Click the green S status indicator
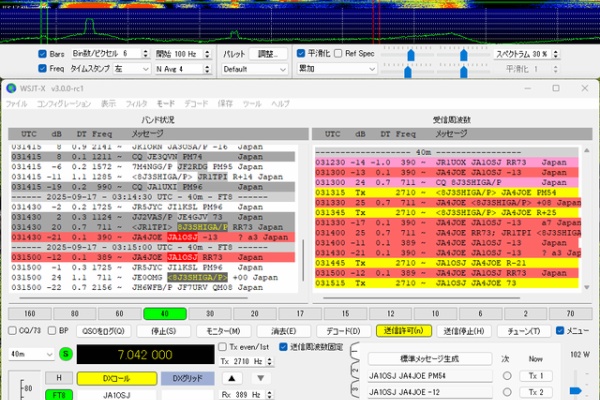The width and height of the screenshot is (600, 400). [65, 354]
